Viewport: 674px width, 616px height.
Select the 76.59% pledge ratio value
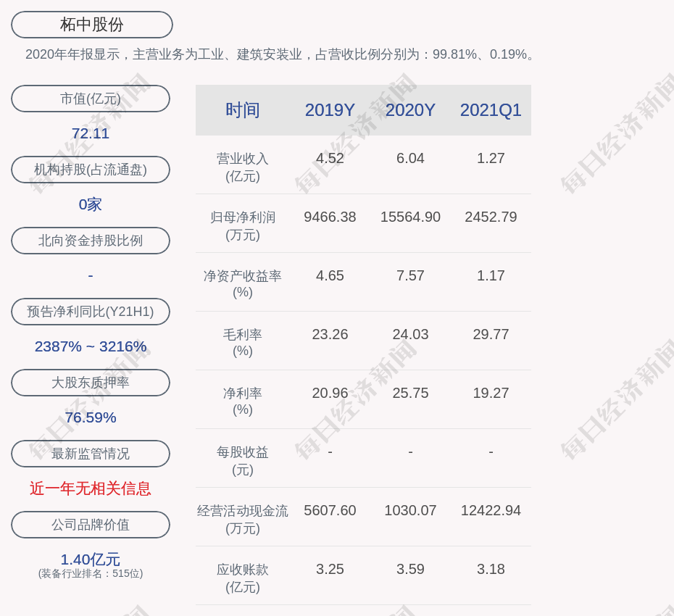[91, 417]
